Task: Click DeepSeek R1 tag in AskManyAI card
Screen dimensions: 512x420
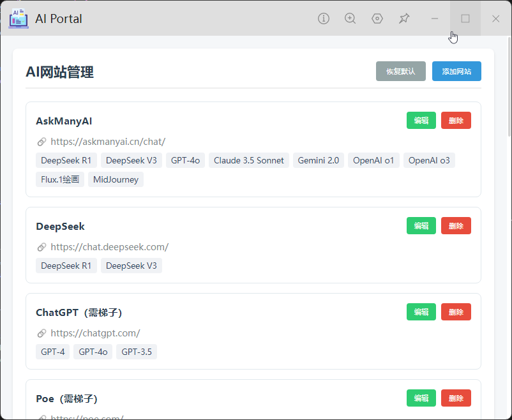Action: (x=66, y=160)
